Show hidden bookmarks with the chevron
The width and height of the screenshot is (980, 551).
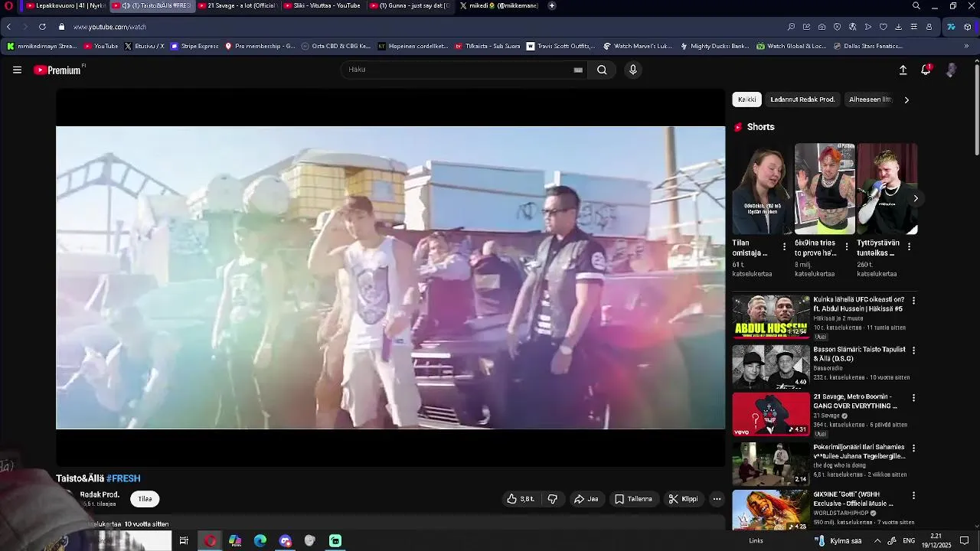[x=965, y=46]
